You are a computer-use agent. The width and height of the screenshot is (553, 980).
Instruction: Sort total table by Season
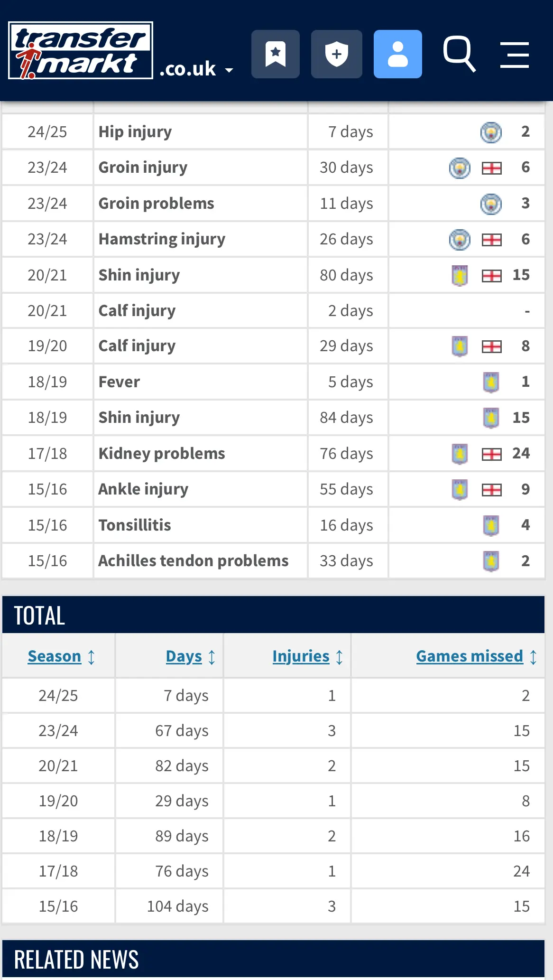55,656
